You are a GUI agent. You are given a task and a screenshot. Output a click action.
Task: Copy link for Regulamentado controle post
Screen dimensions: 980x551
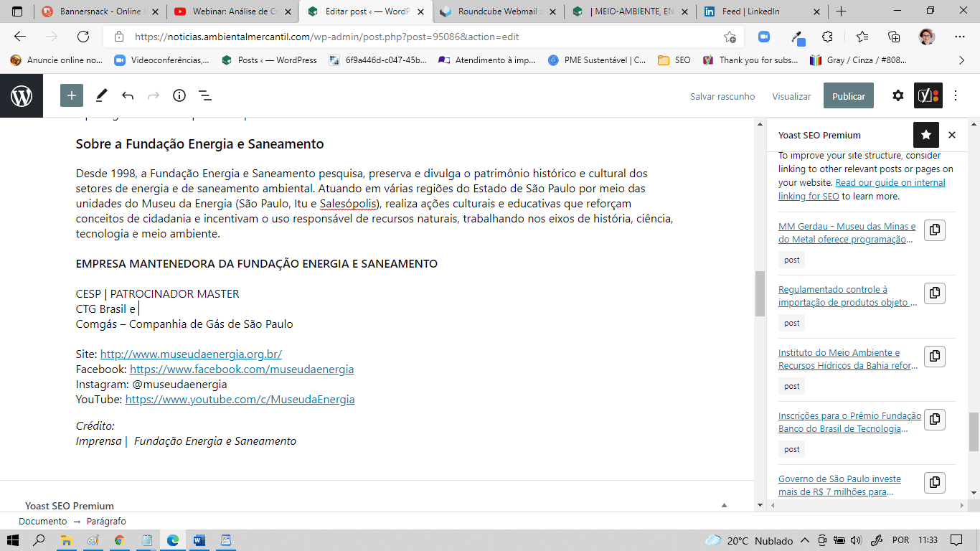click(x=935, y=293)
